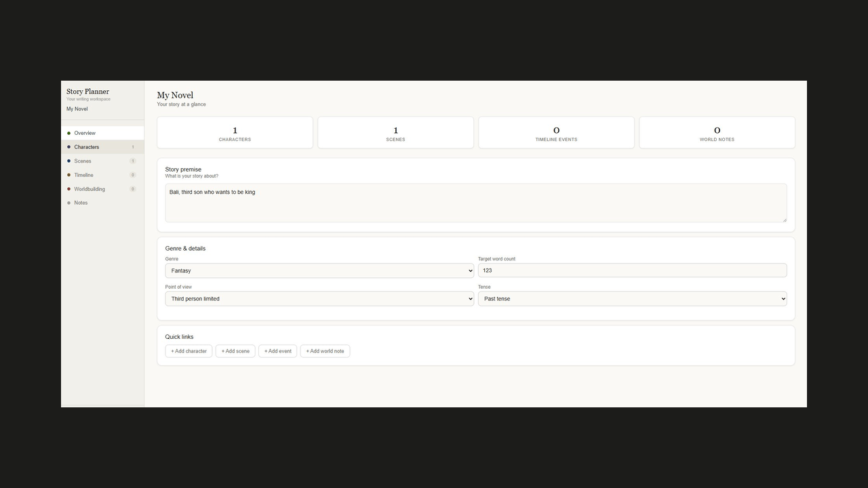868x488 pixels.
Task: Click the Characters stat card
Action: tap(235, 132)
